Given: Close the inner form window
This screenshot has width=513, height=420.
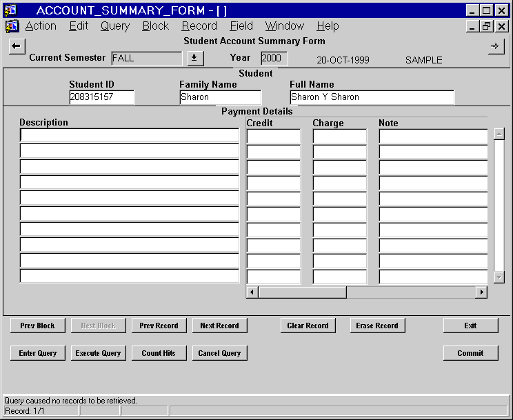Looking at the screenshot, I should click(501, 26).
